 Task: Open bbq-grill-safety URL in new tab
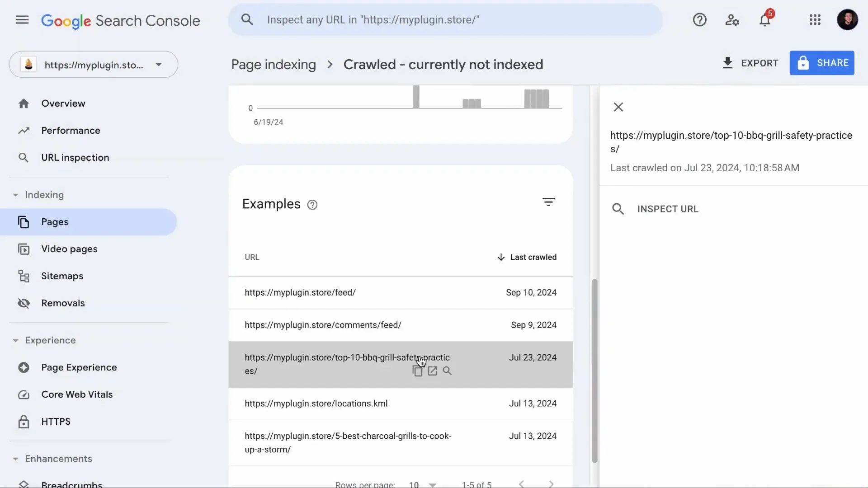pos(433,371)
